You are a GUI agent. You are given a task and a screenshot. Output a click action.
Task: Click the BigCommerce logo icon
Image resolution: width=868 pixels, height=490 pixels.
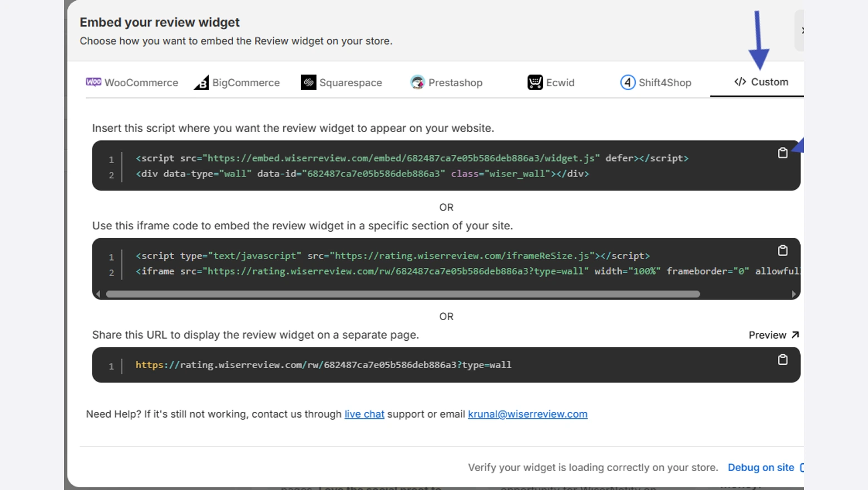[201, 82]
